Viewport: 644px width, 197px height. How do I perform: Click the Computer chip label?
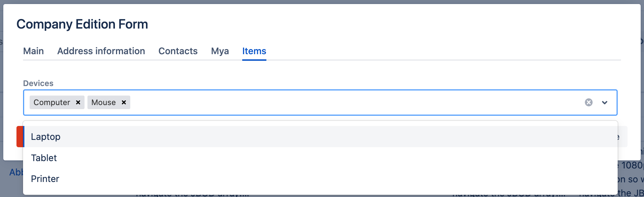click(52, 103)
